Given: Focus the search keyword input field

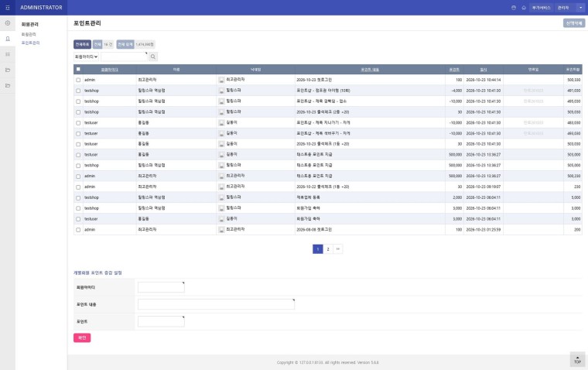Looking at the screenshot, I should 124,57.
